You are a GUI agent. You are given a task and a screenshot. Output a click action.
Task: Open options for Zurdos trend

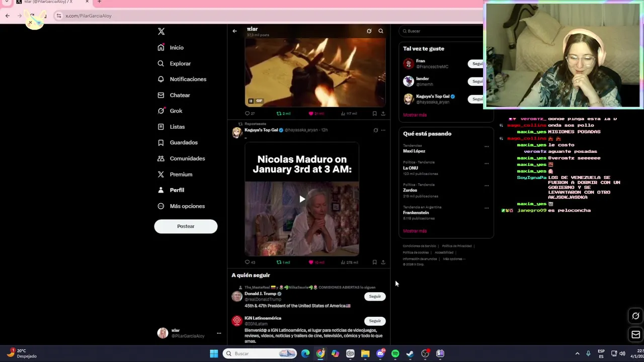tap(486, 186)
